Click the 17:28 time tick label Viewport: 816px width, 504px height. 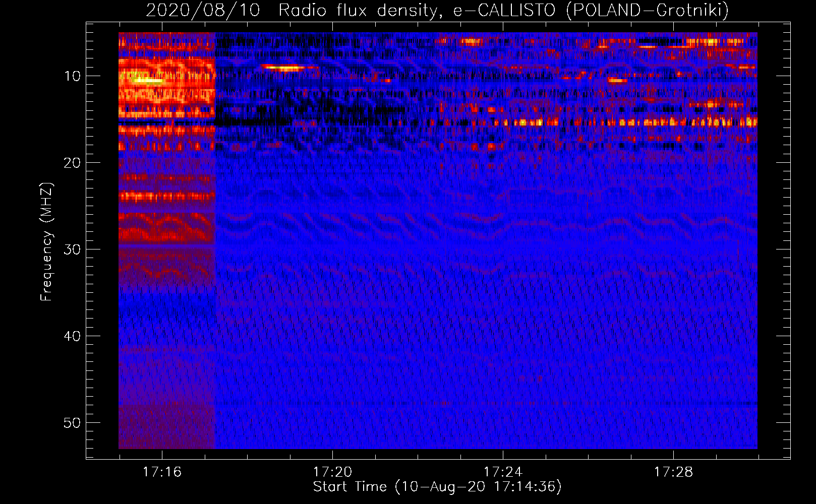coord(673,472)
